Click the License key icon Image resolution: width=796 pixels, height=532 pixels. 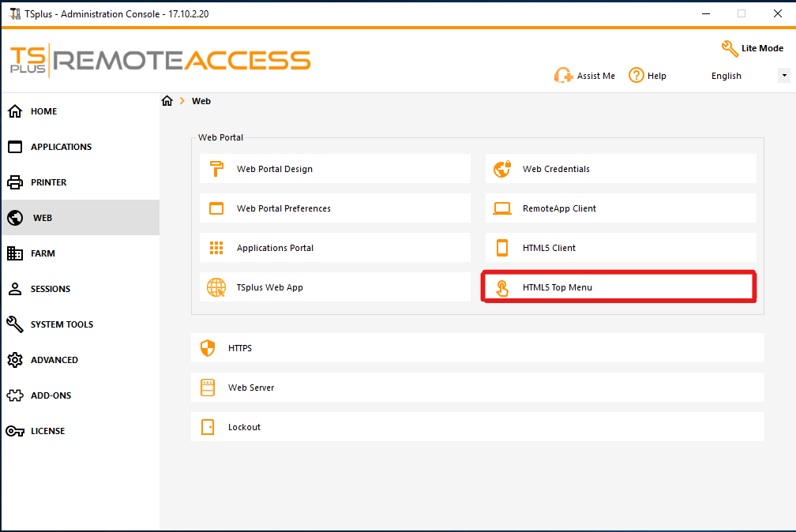click(15, 431)
